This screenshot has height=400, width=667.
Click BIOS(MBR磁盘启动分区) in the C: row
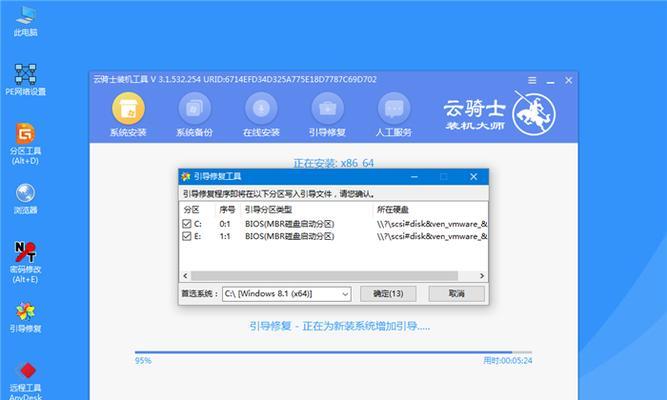[289, 224]
